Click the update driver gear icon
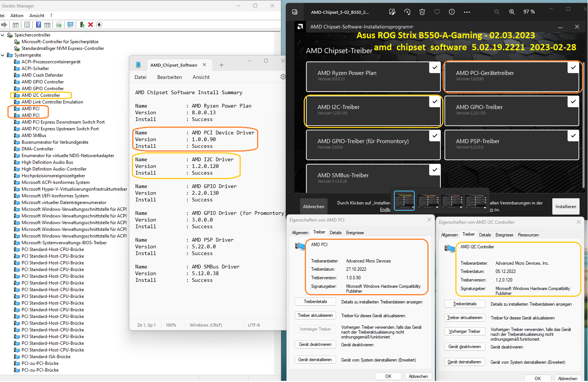 coord(59,25)
